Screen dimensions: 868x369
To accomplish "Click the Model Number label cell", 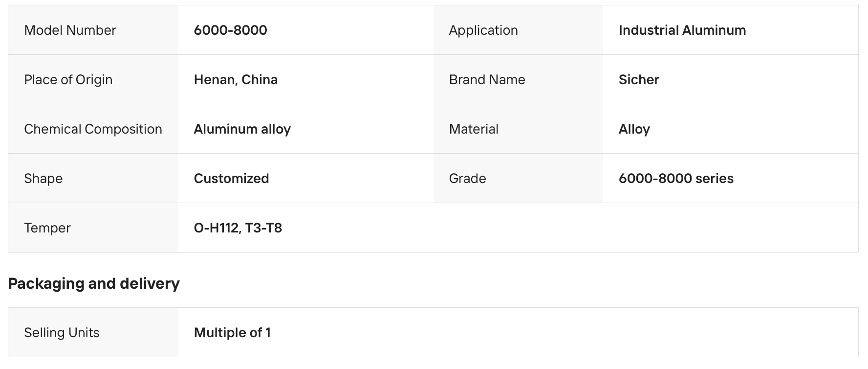I will click(x=93, y=30).
